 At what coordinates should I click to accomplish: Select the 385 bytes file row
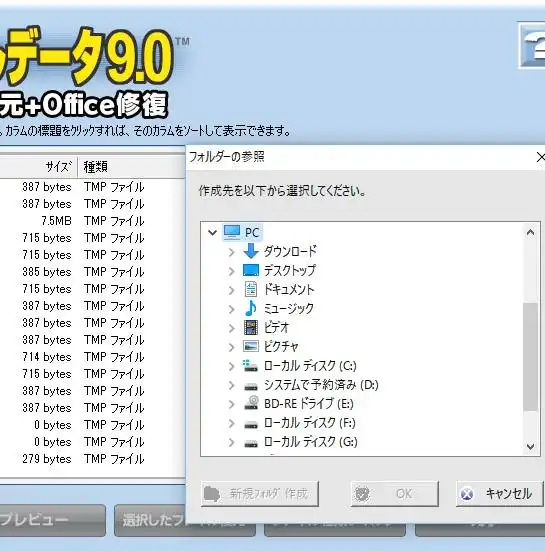pyautogui.click(x=92, y=272)
